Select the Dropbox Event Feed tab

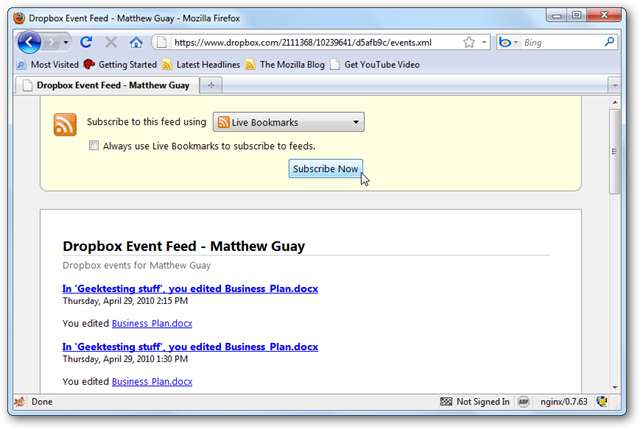107,85
